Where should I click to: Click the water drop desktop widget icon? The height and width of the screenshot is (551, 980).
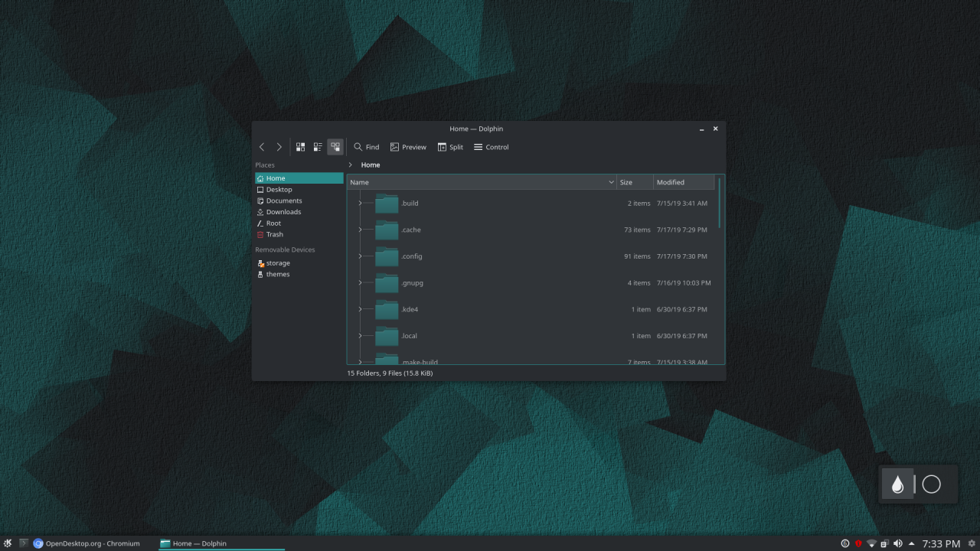click(x=897, y=484)
